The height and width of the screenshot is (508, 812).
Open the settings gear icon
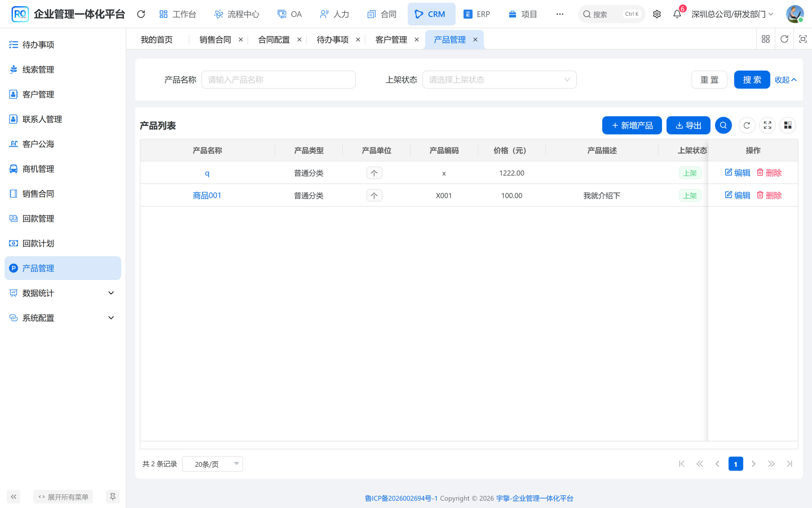point(657,14)
